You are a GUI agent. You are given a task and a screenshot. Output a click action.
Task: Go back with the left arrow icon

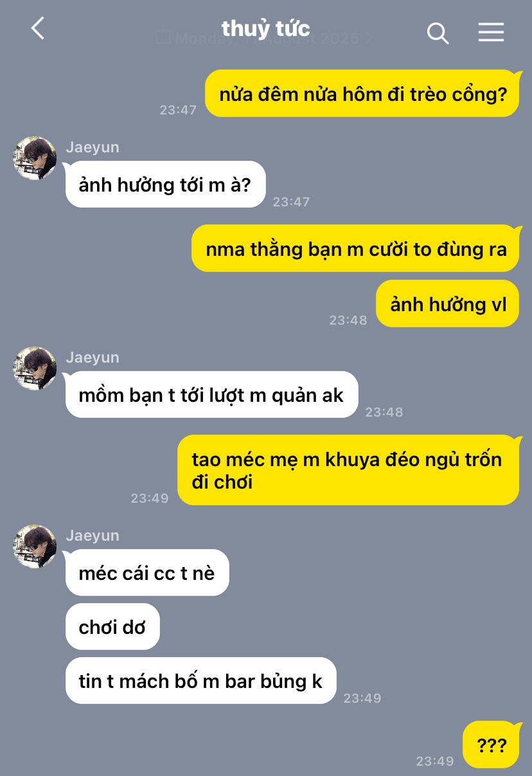[x=38, y=28]
